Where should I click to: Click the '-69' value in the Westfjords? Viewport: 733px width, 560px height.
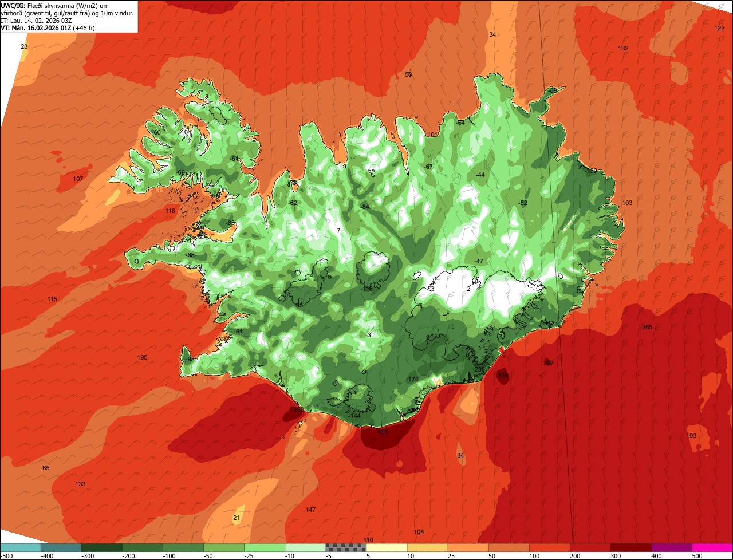coord(180,172)
